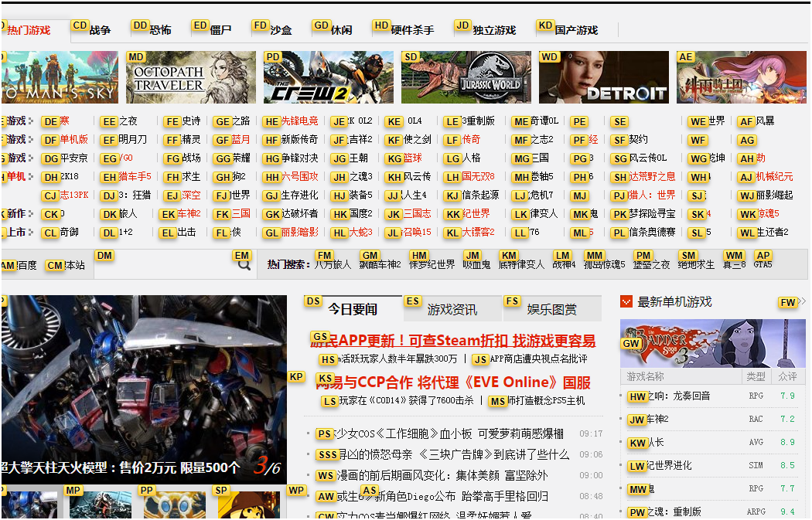Click the red icon before 最新单机游戏

(x=626, y=301)
